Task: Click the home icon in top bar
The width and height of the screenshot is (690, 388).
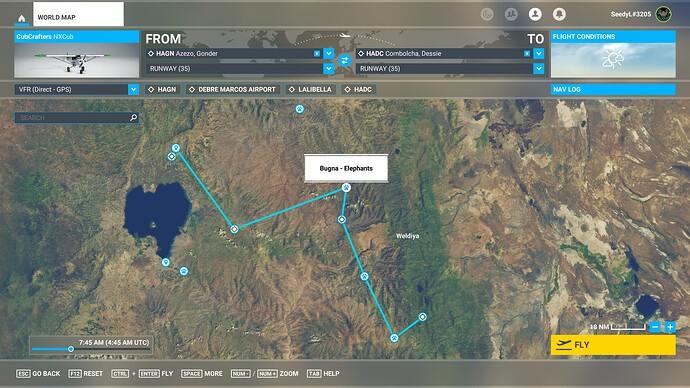Action: pyautogui.click(x=22, y=18)
